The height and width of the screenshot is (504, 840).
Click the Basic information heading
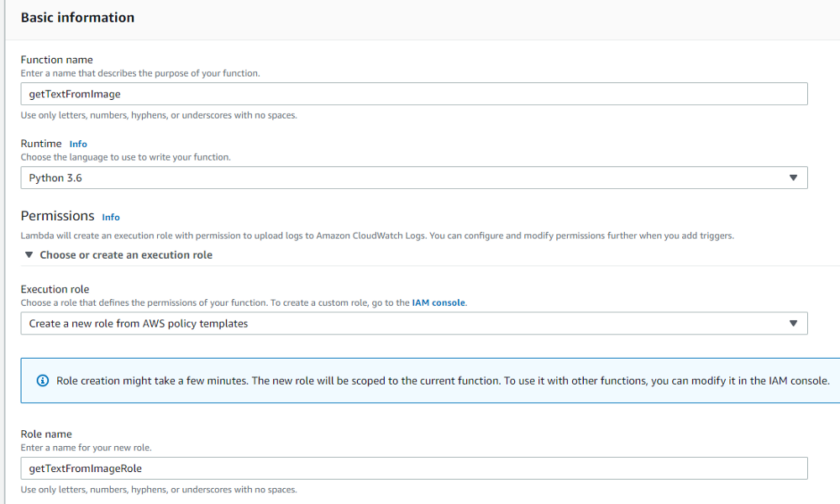coord(77,18)
